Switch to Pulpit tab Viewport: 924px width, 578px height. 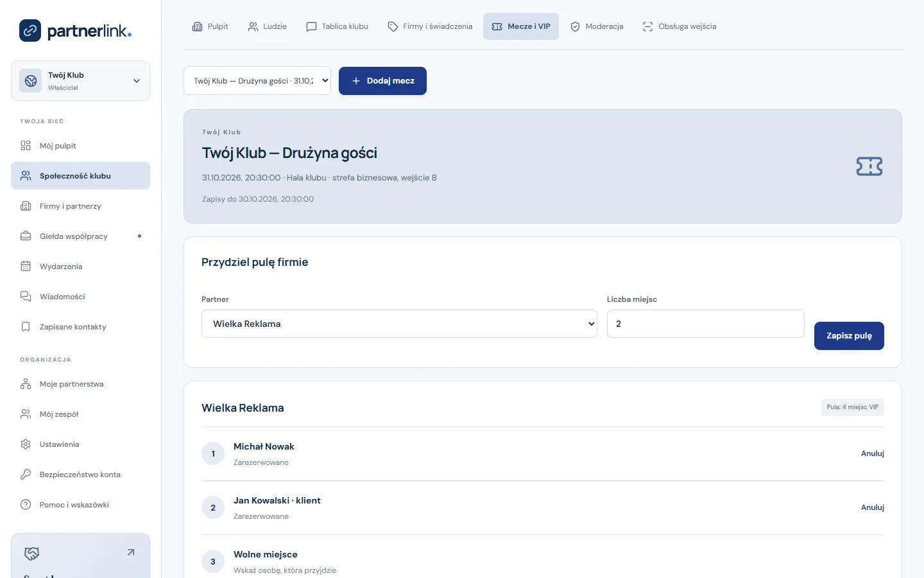[210, 26]
